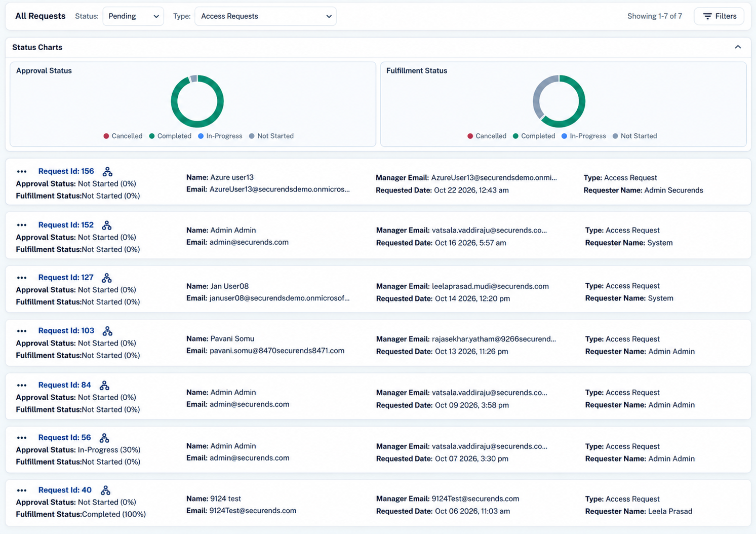The height and width of the screenshot is (534, 756).
Task: Open the workflow icon for Request Id 56
Action: (104, 438)
